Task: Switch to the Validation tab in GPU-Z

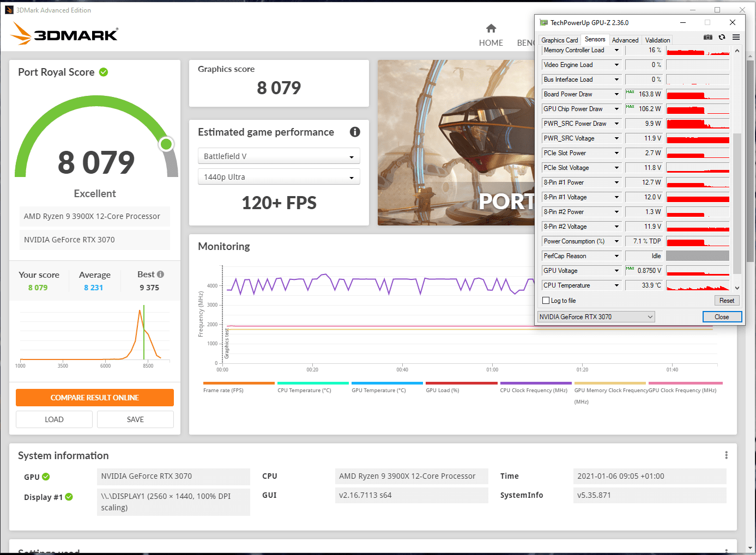Action: tap(657, 40)
